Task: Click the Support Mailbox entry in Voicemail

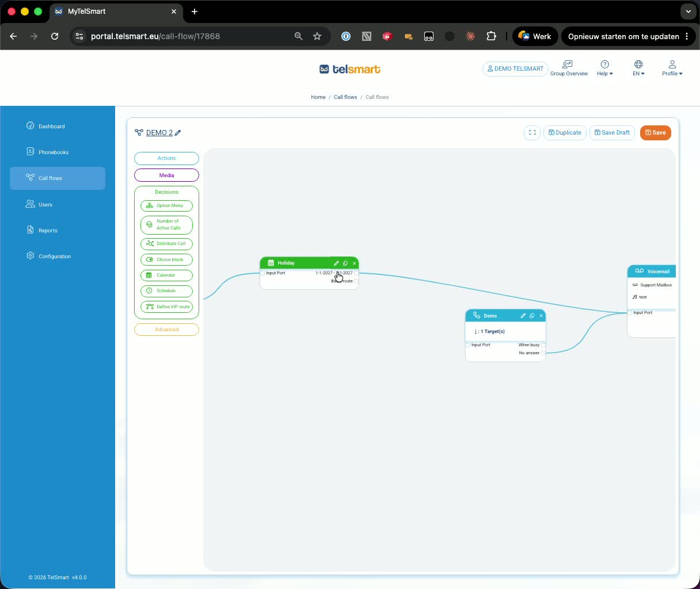Action: tap(652, 285)
